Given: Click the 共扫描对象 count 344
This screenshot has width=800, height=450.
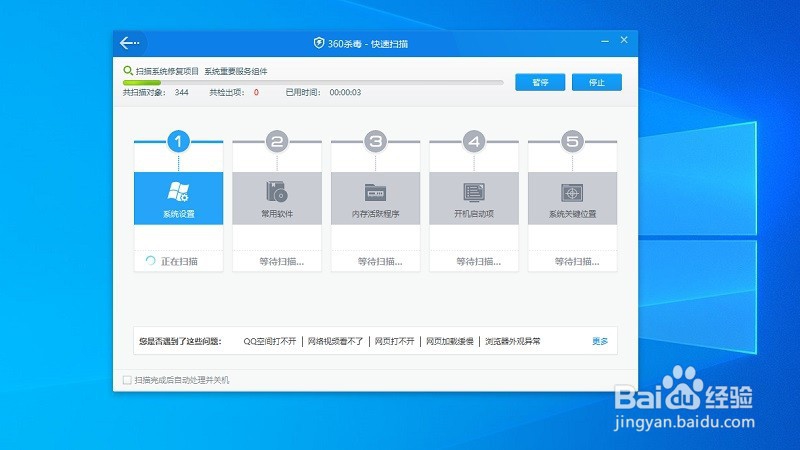Looking at the screenshot, I should point(182,92).
